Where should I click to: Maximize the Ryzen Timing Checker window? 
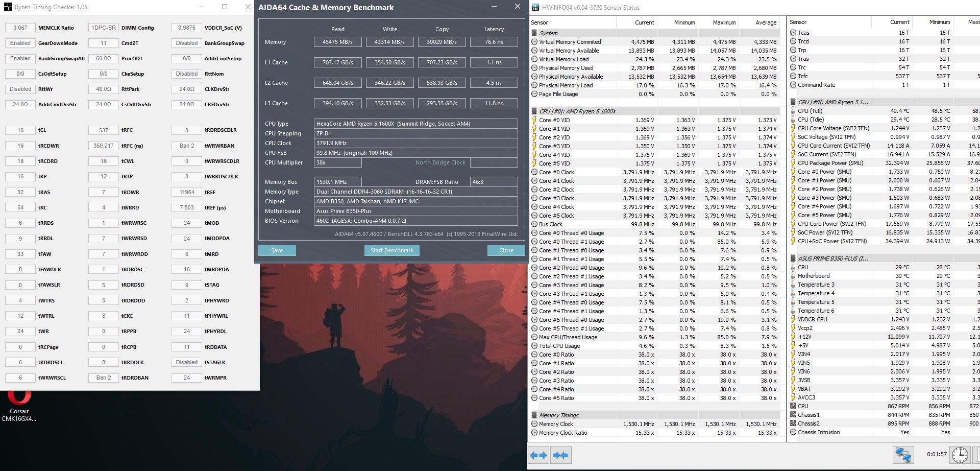pyautogui.click(x=225, y=7)
